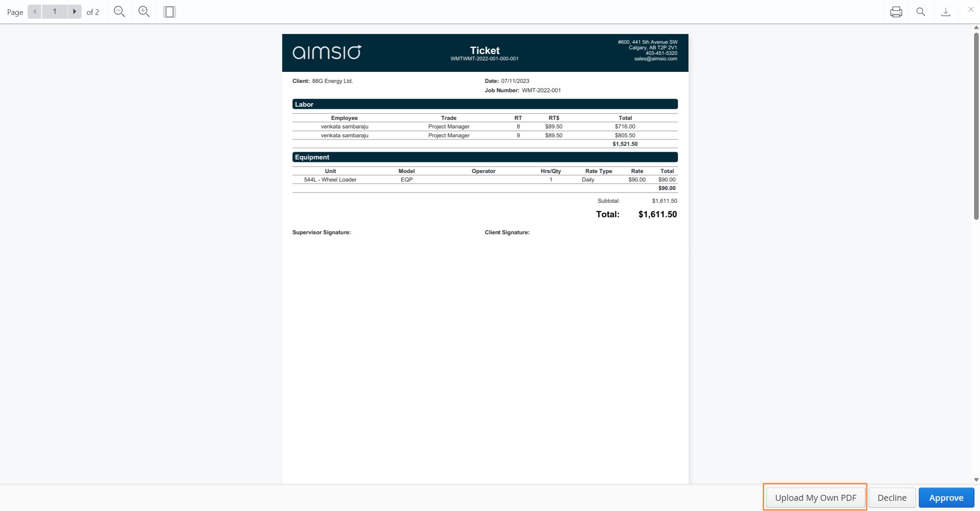Click the bold Total $1,611.50 amount
The image size is (980, 511).
[x=657, y=214]
